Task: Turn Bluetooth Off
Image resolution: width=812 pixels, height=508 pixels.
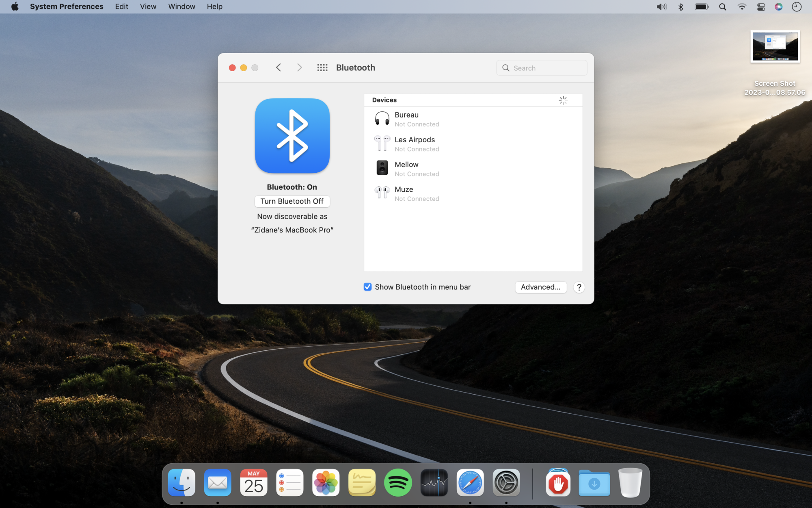Action: click(292, 201)
